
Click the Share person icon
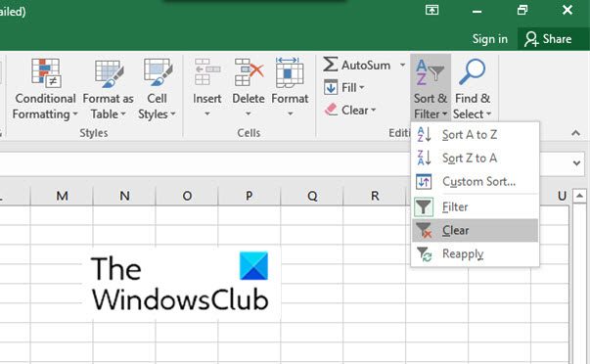531,39
